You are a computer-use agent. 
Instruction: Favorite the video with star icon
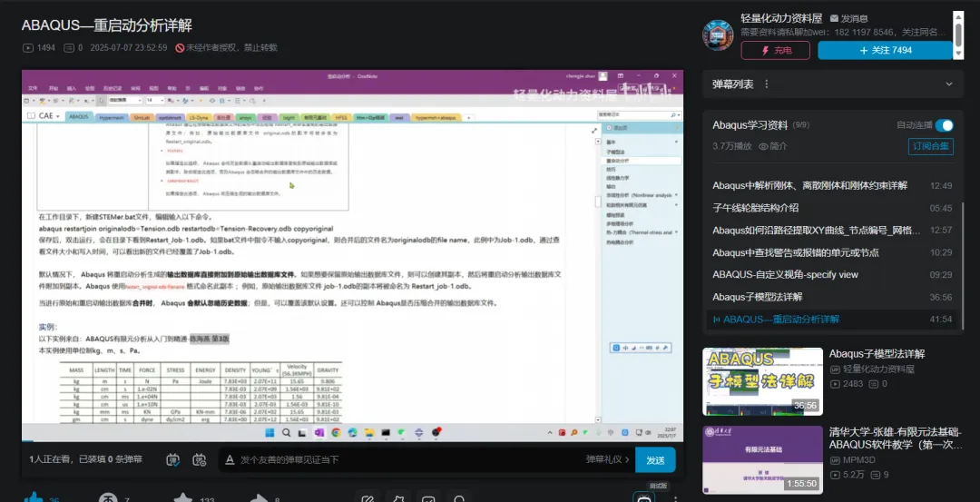click(182, 497)
